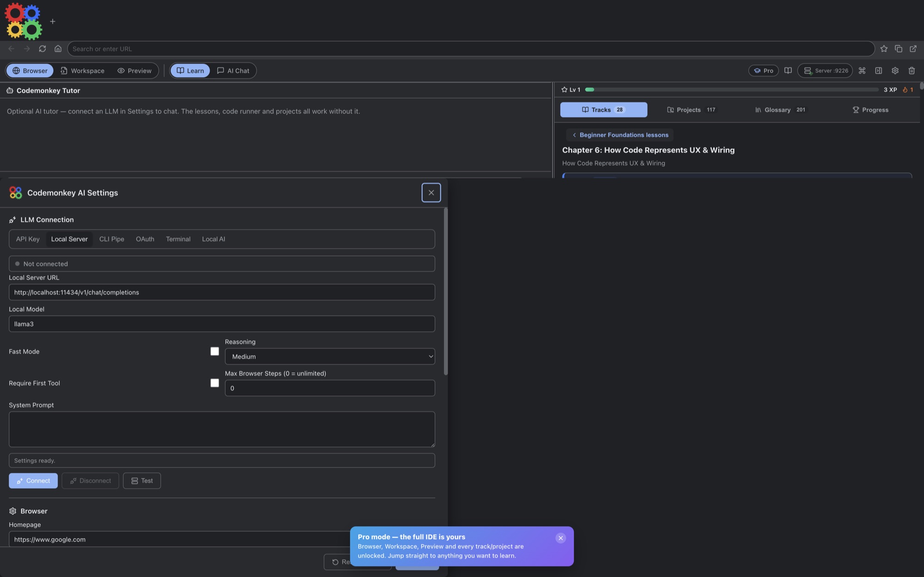Viewport: 924px width, 577px height.
Task: Open the Progress tab
Action: 870,110
